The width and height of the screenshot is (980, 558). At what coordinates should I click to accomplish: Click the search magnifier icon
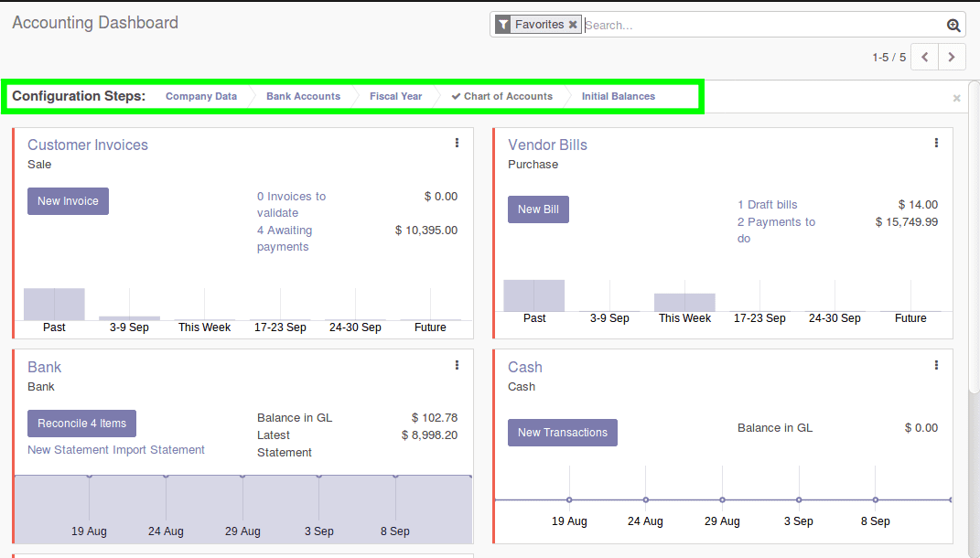click(x=953, y=24)
